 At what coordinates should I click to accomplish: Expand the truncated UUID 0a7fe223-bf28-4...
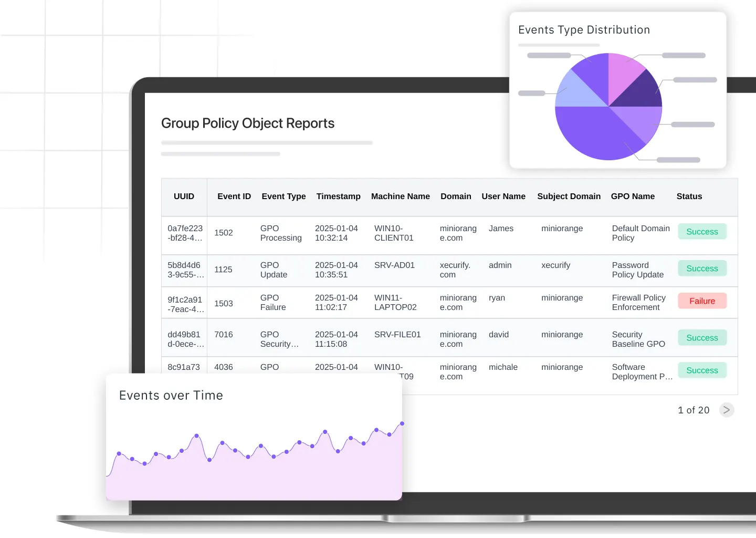pos(184,233)
